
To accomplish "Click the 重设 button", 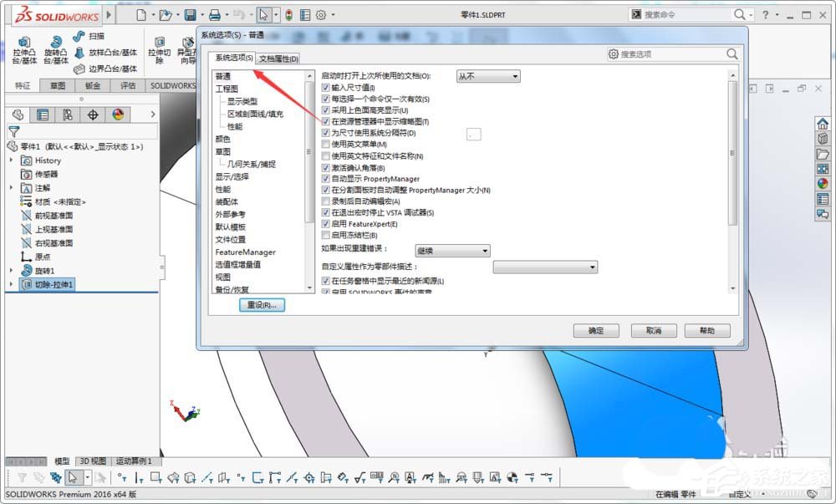I will click(263, 304).
